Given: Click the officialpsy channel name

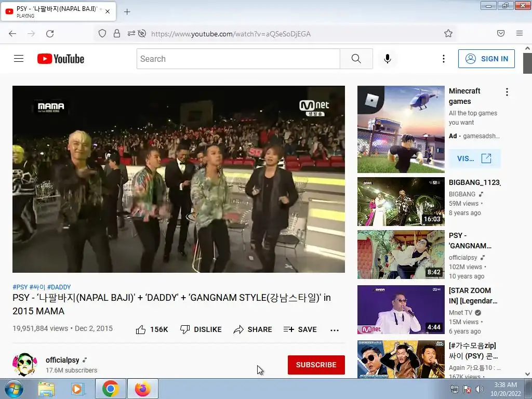Looking at the screenshot, I should (x=62, y=360).
